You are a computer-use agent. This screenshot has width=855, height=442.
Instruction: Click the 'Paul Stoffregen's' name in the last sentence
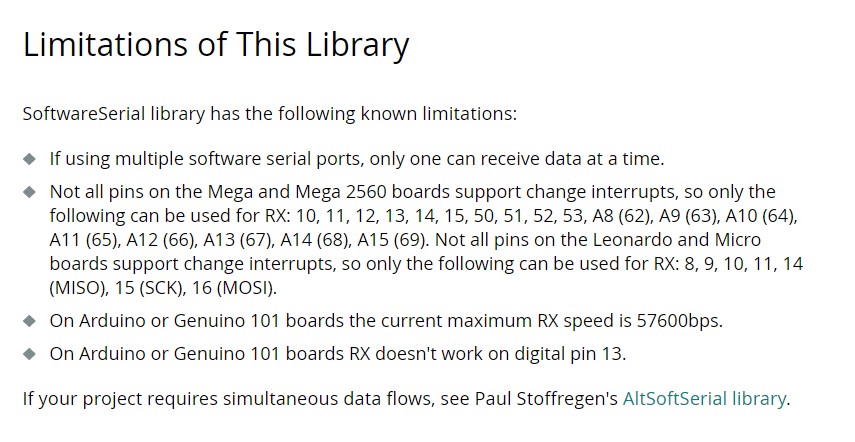coord(546,398)
